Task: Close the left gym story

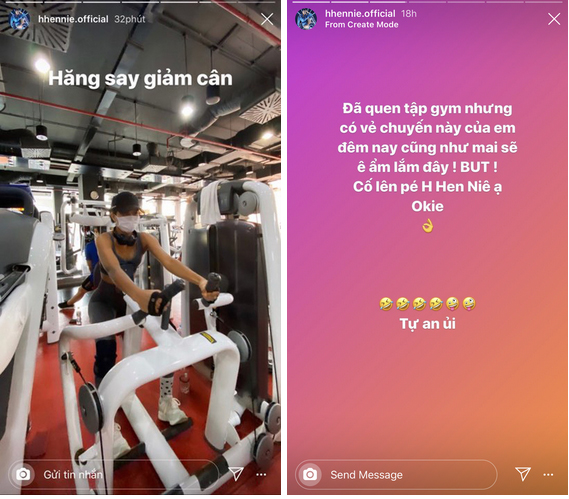Action: pyautogui.click(x=267, y=19)
